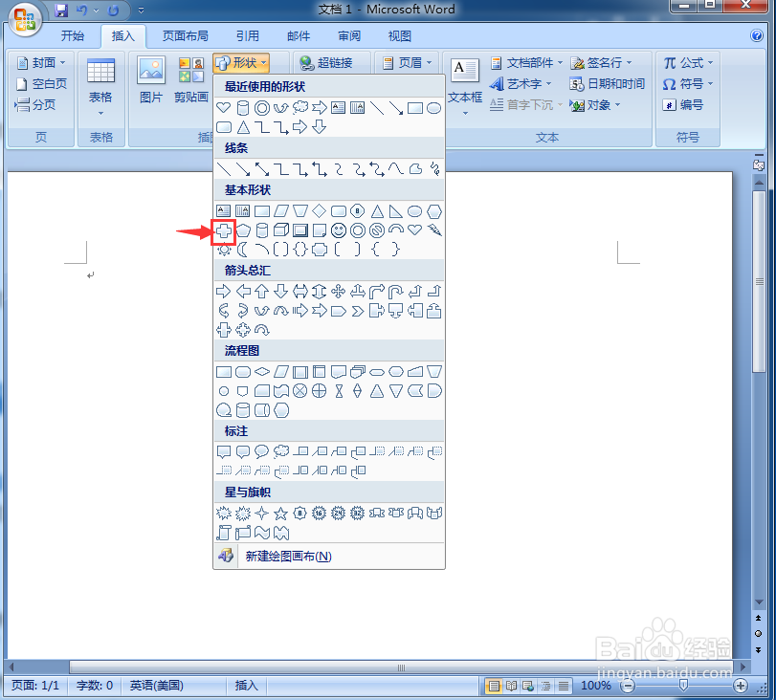The image size is (776, 700).
Task: Pick the diamond shape in Basic Shapes
Action: [320, 211]
